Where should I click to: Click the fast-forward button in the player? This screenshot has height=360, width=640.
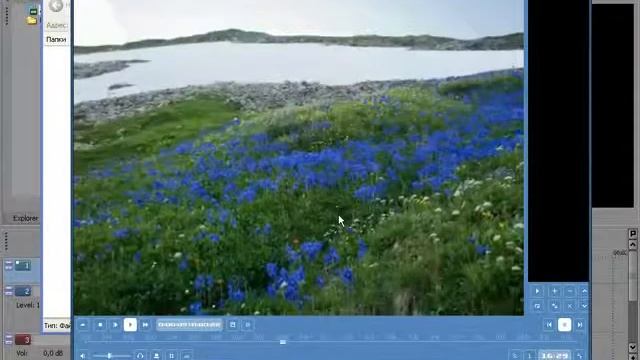[x=145, y=325]
